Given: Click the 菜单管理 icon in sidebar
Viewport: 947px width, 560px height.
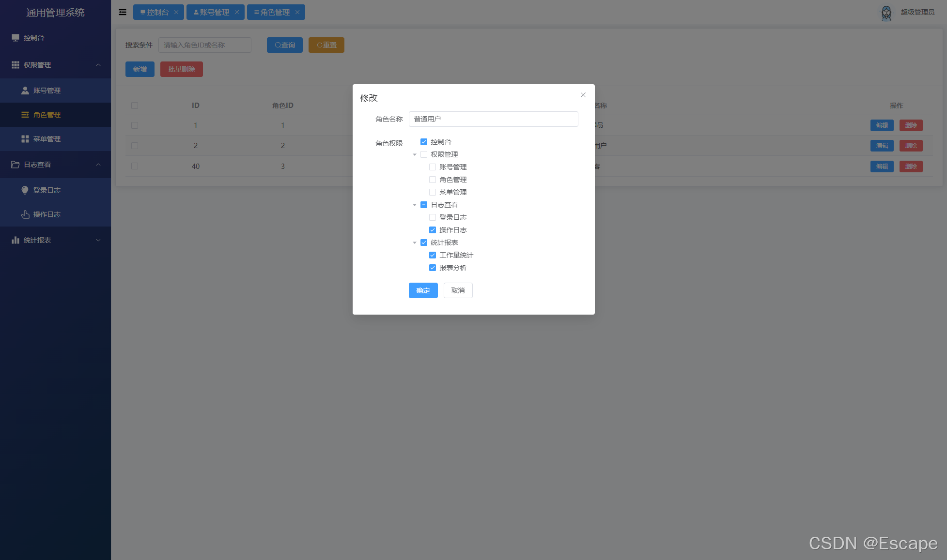Looking at the screenshot, I should [25, 139].
